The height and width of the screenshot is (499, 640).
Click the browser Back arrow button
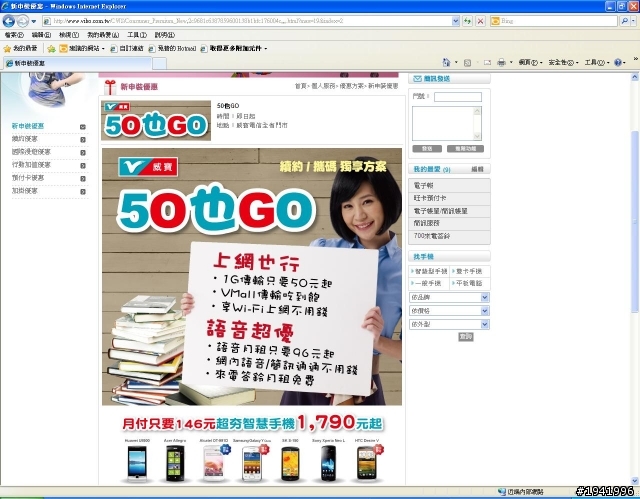9,21
